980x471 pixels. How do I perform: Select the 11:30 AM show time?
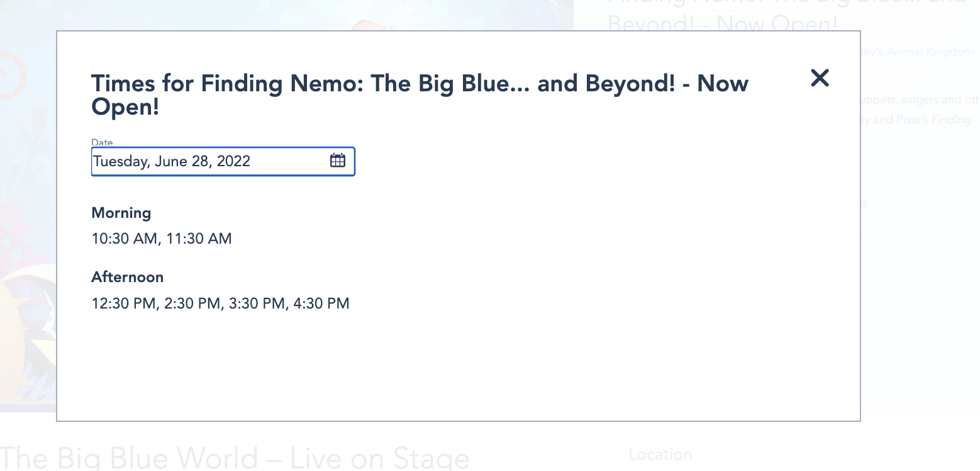coord(199,239)
